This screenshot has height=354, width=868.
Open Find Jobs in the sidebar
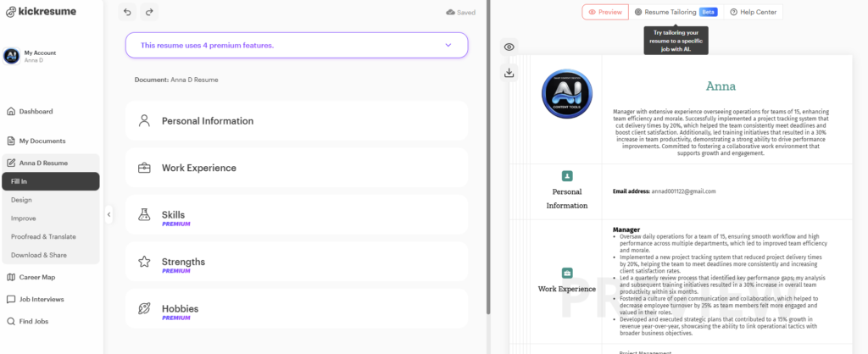[33, 321]
